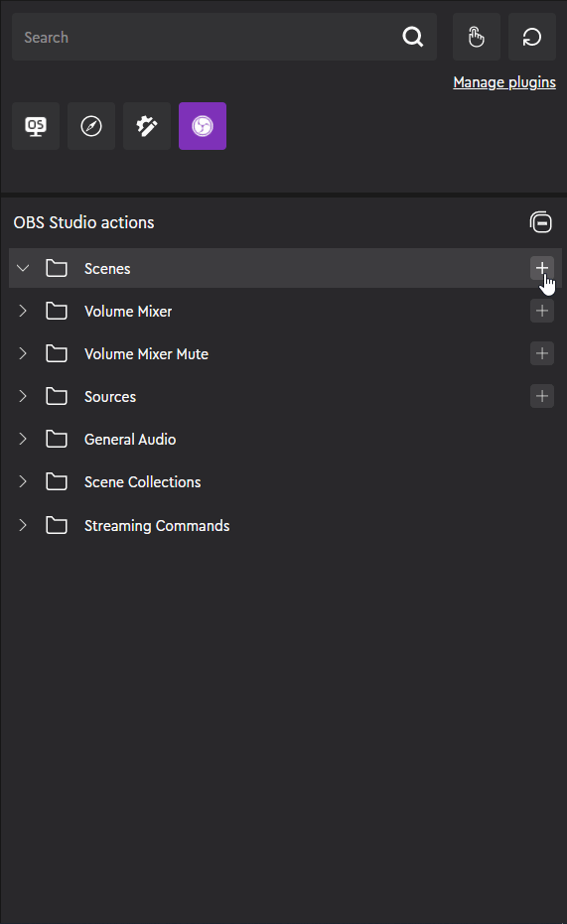Expand the Volume Mixer folder chevron
This screenshot has width=567, height=924.
pos(23,311)
